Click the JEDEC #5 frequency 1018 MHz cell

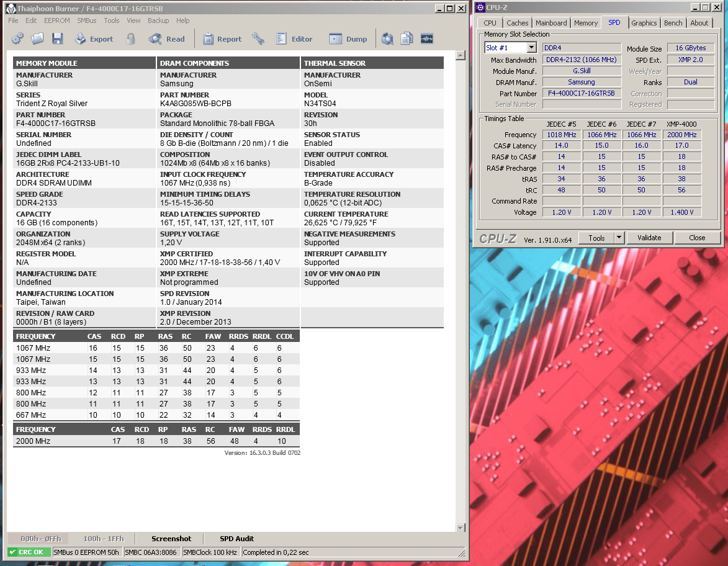click(561, 135)
